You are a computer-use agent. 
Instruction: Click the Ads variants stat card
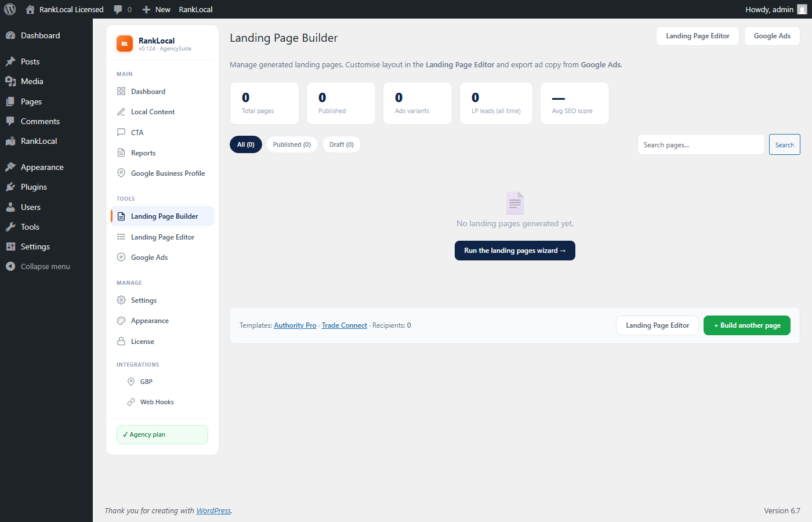pos(418,103)
